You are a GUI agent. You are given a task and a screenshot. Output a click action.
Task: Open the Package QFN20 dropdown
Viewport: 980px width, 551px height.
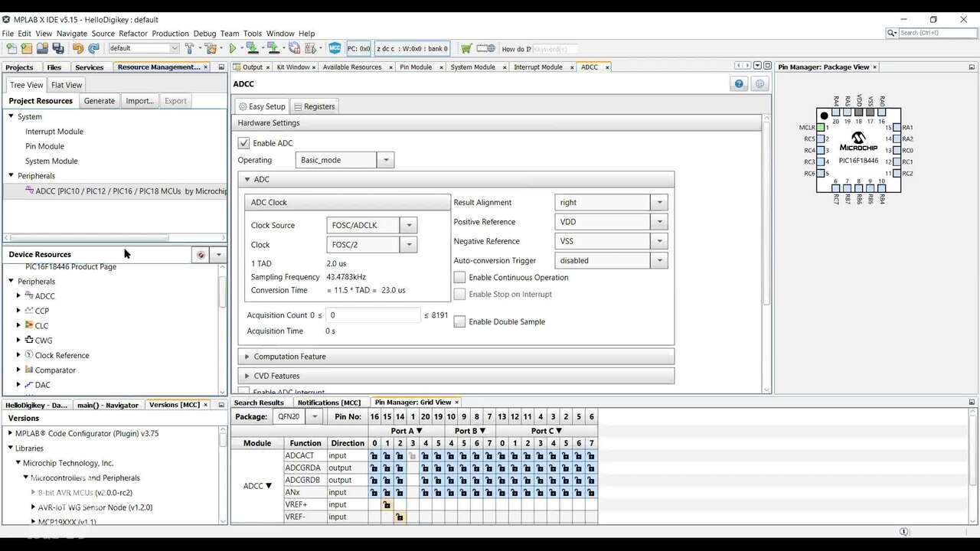click(314, 417)
